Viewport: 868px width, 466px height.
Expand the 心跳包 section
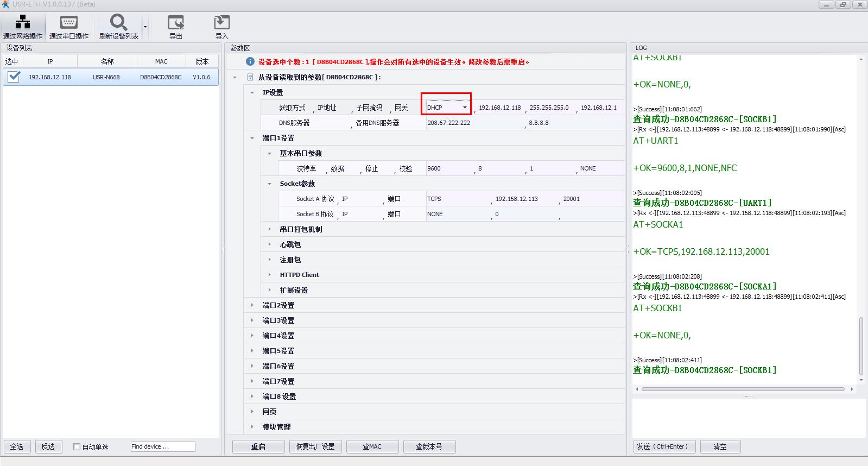tap(269, 244)
